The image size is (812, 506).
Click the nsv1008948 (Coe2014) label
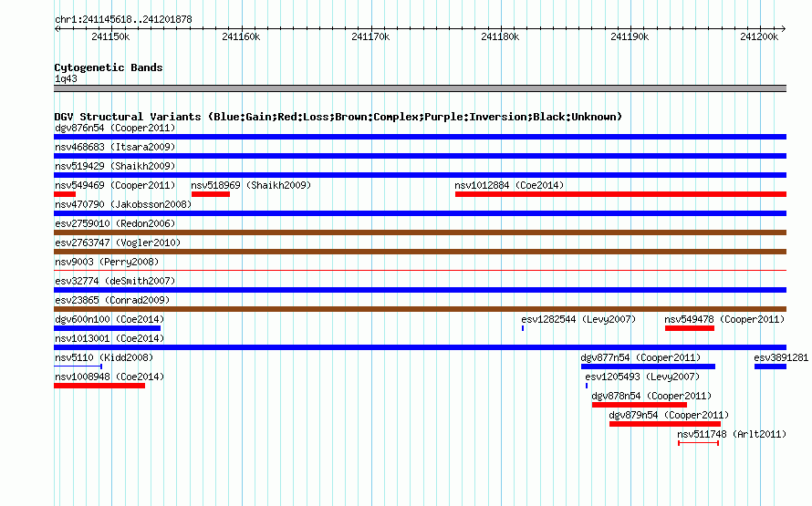(x=109, y=377)
